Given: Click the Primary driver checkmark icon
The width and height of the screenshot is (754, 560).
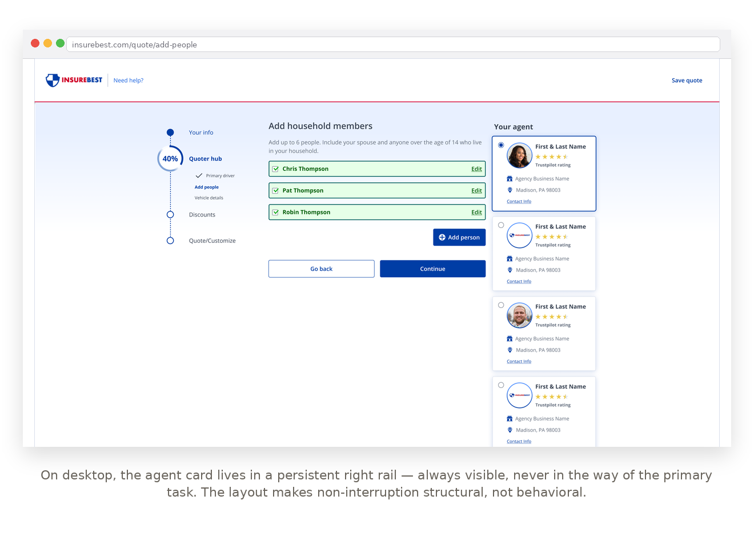Looking at the screenshot, I should [199, 176].
